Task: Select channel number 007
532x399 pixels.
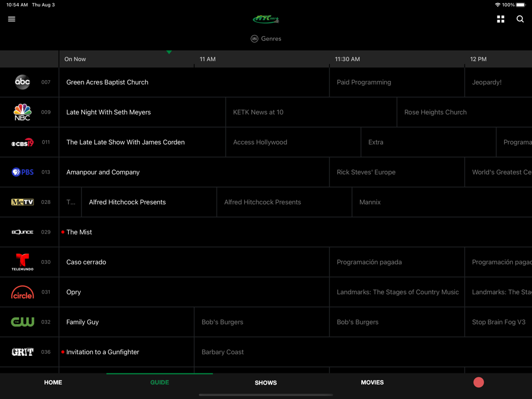Action: click(46, 82)
